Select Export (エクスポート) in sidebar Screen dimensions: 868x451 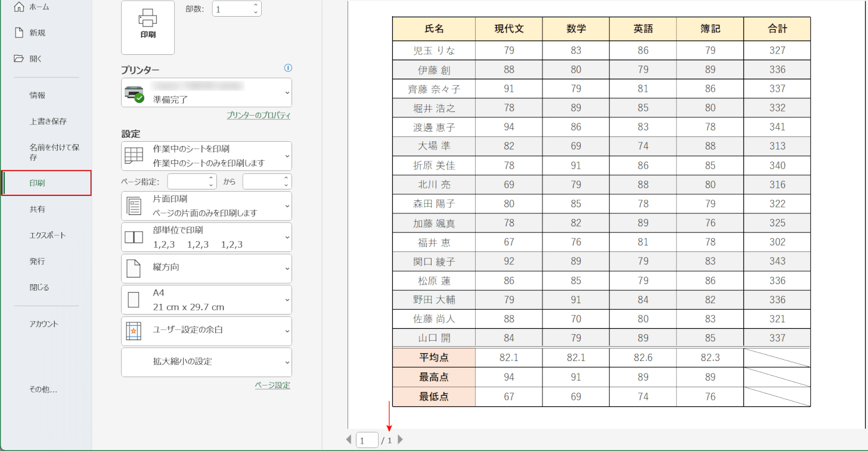pyautogui.click(x=46, y=235)
